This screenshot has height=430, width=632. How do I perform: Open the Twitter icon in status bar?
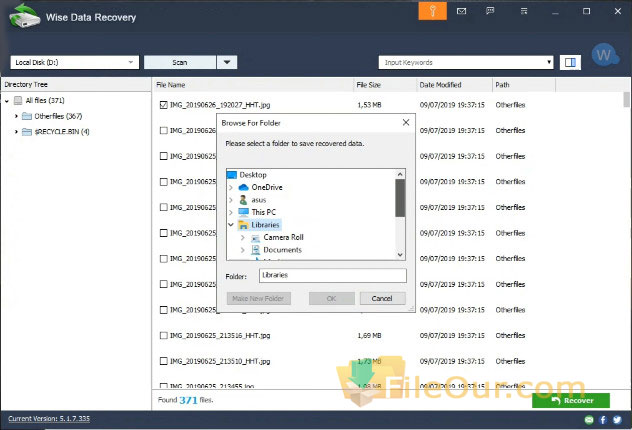tap(617, 420)
